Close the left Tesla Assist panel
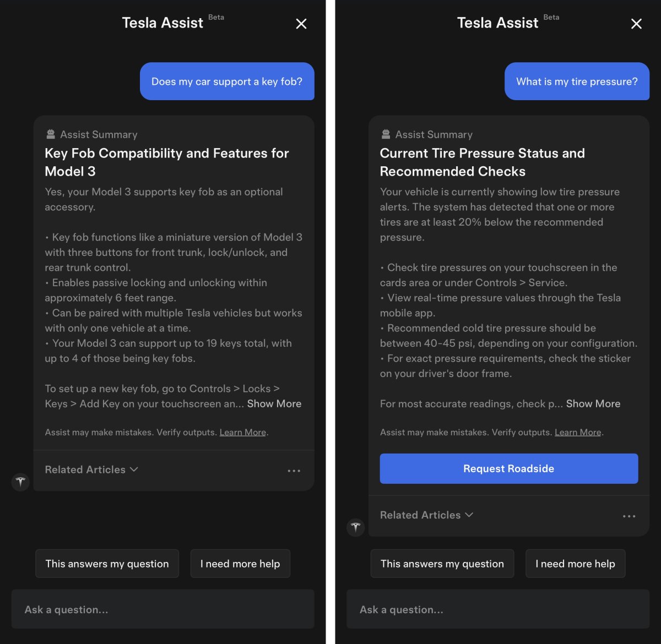 301,24
